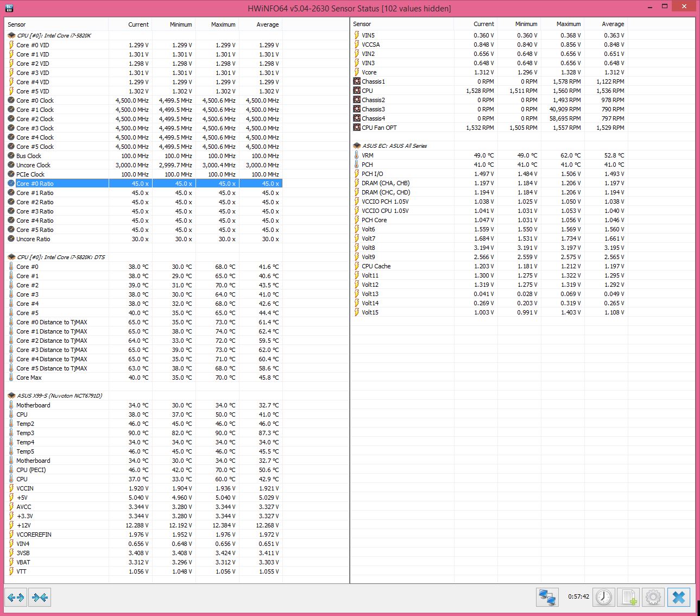Close sensors with the blue X button
Image resolution: width=700 pixels, height=616 pixels.
[x=678, y=597]
